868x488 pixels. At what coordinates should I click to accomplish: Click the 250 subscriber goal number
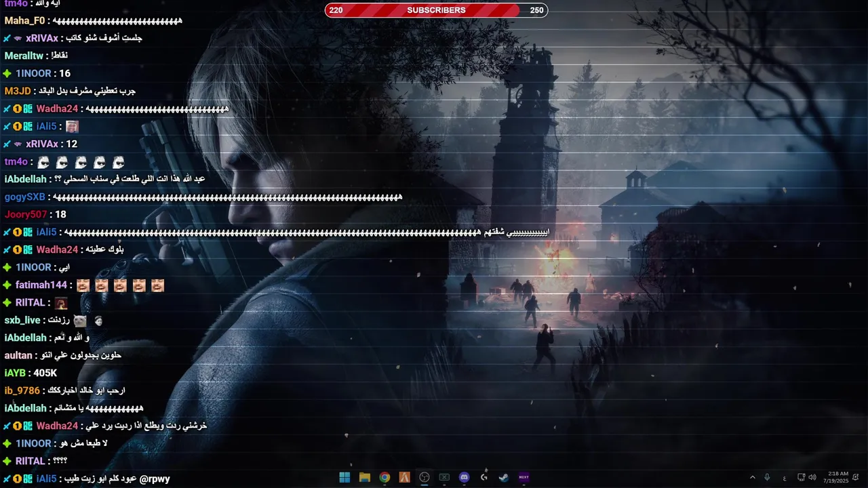[536, 10]
